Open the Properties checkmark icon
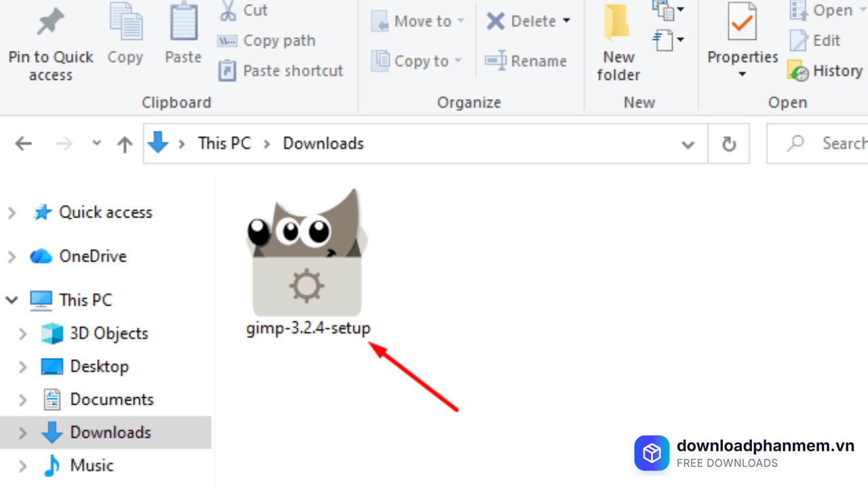The width and height of the screenshot is (868, 488). click(742, 24)
